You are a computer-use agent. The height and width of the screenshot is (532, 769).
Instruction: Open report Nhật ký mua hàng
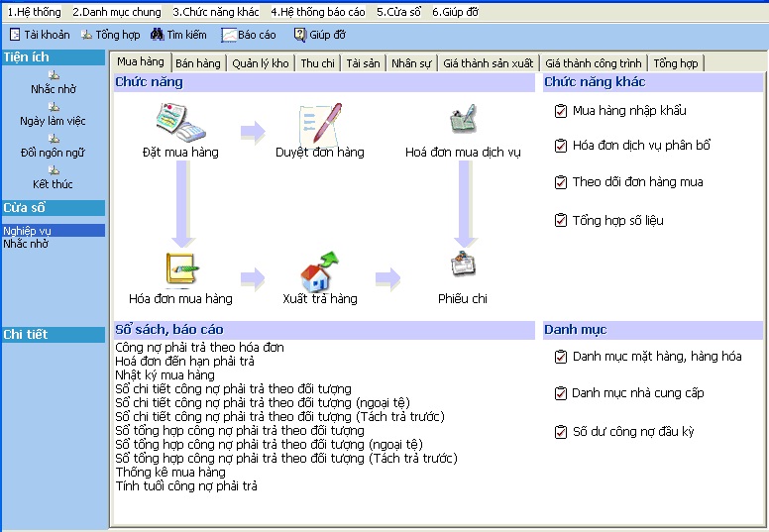click(x=165, y=375)
